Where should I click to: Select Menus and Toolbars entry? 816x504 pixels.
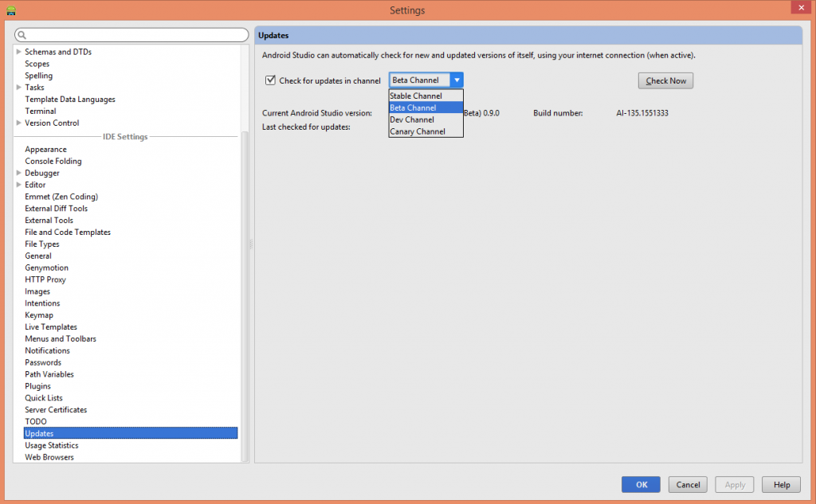point(61,338)
